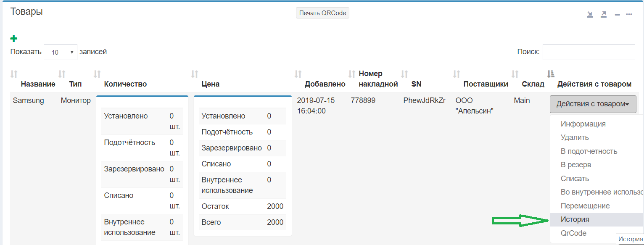Select Удалить from the actions menu
This screenshot has width=644, height=245.
(575, 137)
